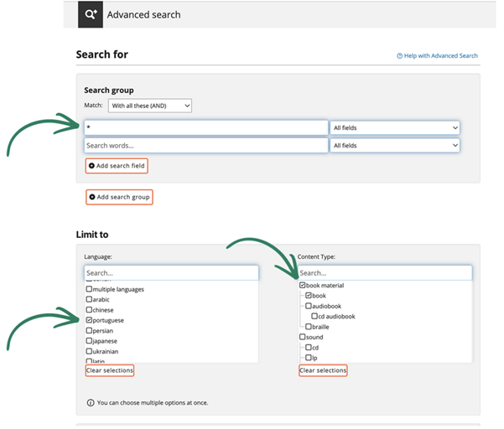Select the braille content type checkbox
This screenshot has height=429, width=504.
pyautogui.click(x=309, y=327)
